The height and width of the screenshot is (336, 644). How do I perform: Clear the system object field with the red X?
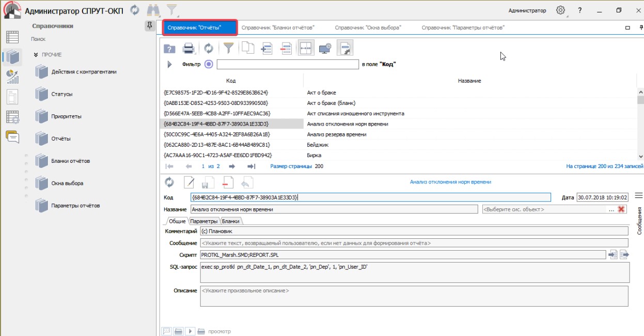[621, 209]
